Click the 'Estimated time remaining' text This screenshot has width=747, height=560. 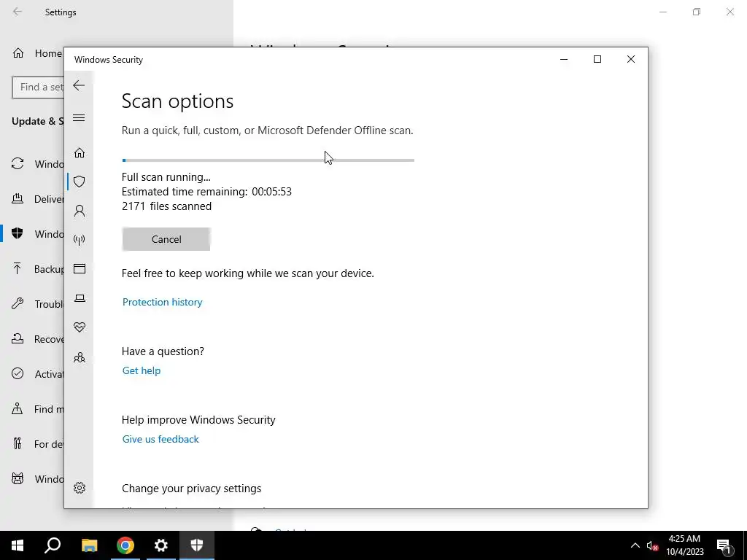coord(206,192)
